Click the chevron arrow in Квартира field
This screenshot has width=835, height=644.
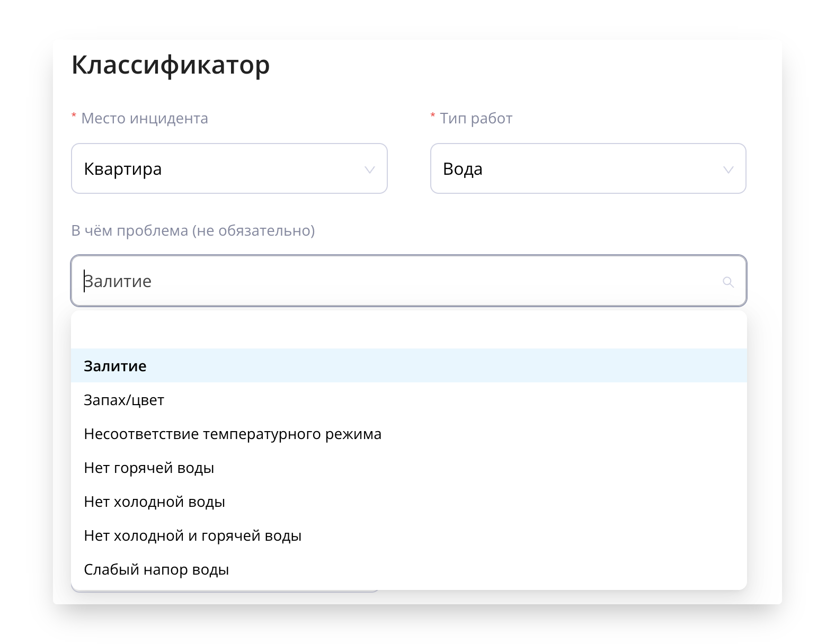point(370,170)
